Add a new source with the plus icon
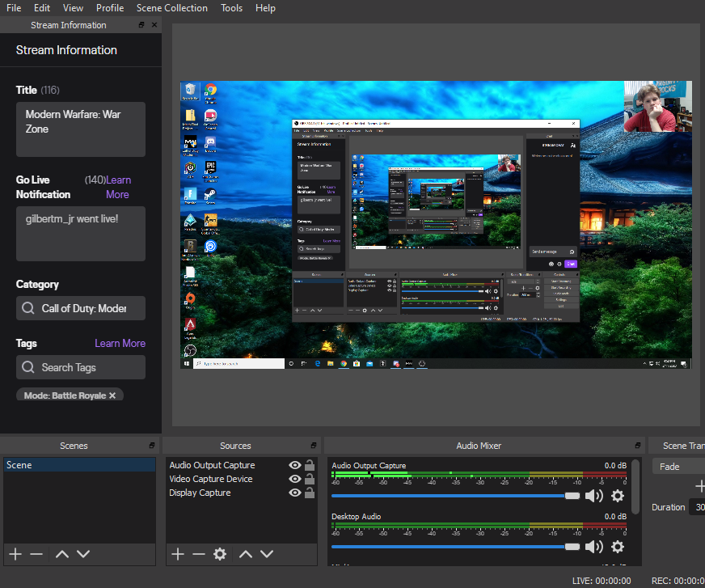This screenshot has height=588, width=705. (177, 554)
